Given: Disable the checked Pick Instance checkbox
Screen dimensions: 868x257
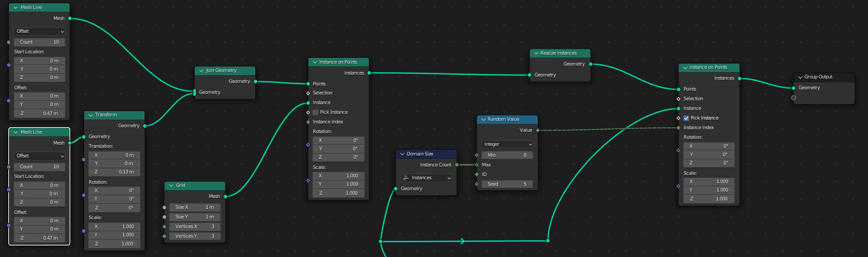Looking at the screenshot, I should 687,118.
